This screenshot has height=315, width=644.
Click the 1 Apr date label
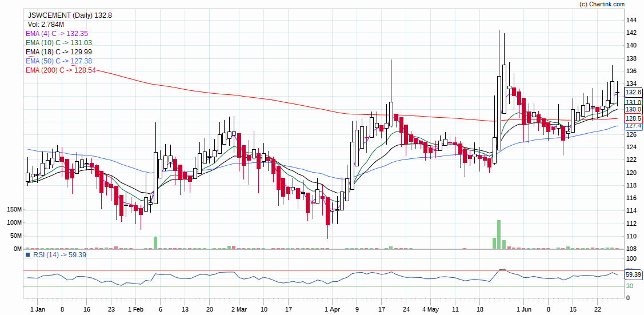click(332, 309)
